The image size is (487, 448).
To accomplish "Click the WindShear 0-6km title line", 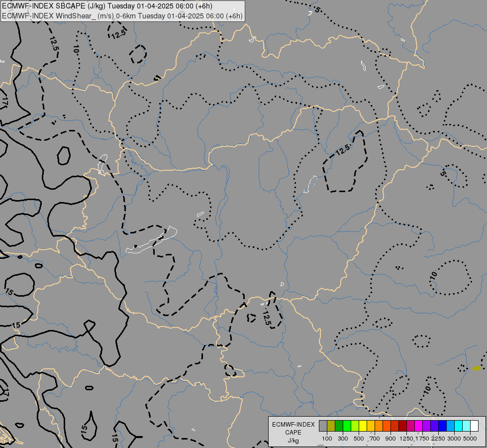I will click(122, 16).
